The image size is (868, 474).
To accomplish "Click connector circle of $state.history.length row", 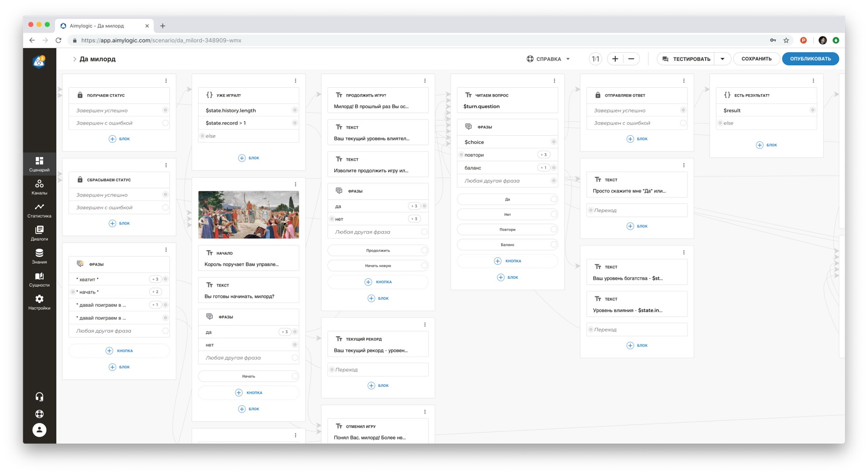I will pos(295,110).
